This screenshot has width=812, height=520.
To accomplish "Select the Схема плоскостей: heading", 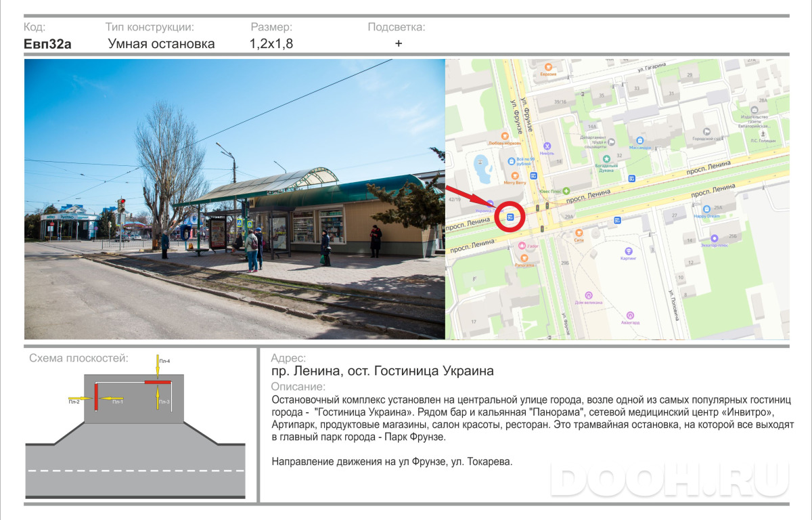I will (x=78, y=358).
